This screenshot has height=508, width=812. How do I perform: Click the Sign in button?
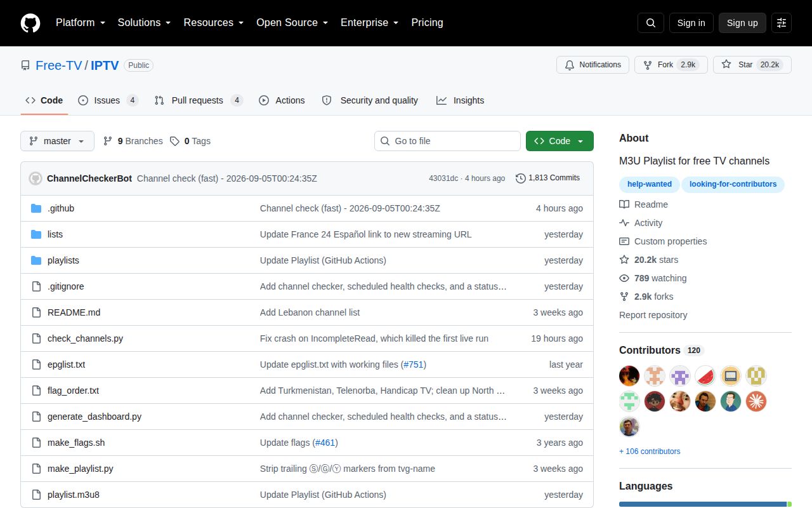point(691,23)
